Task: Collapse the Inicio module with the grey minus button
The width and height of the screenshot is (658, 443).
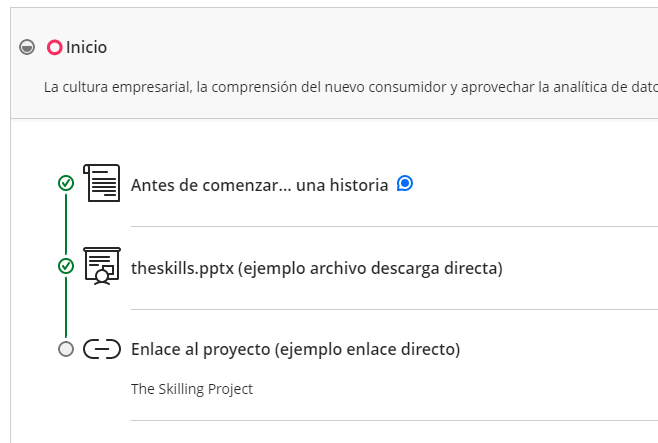Action: [27, 47]
